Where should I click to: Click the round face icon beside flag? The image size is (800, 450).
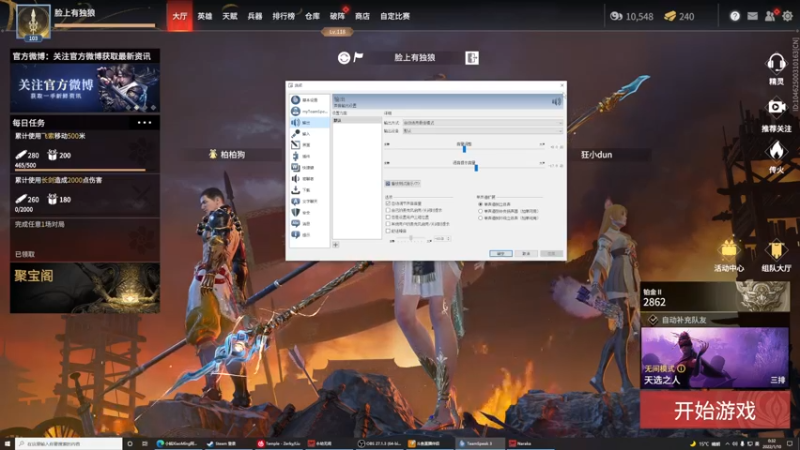pos(343,58)
